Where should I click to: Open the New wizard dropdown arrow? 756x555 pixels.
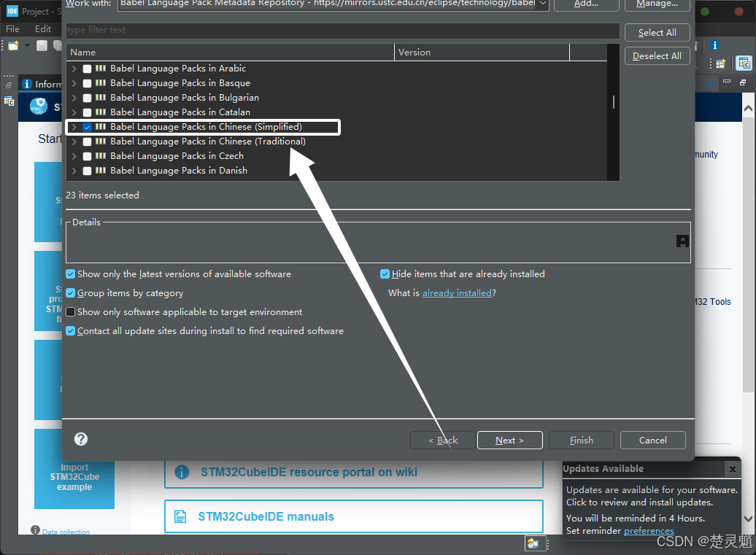coord(27,46)
